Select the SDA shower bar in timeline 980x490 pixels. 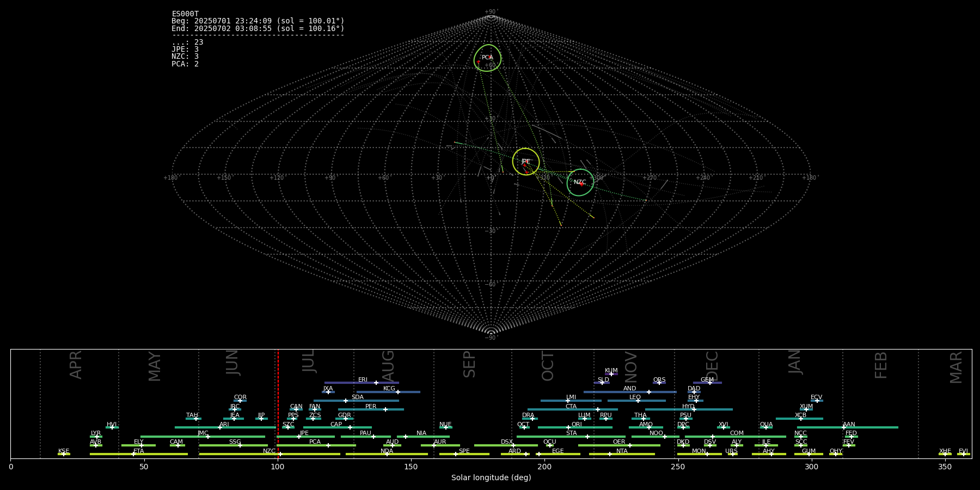(x=356, y=401)
